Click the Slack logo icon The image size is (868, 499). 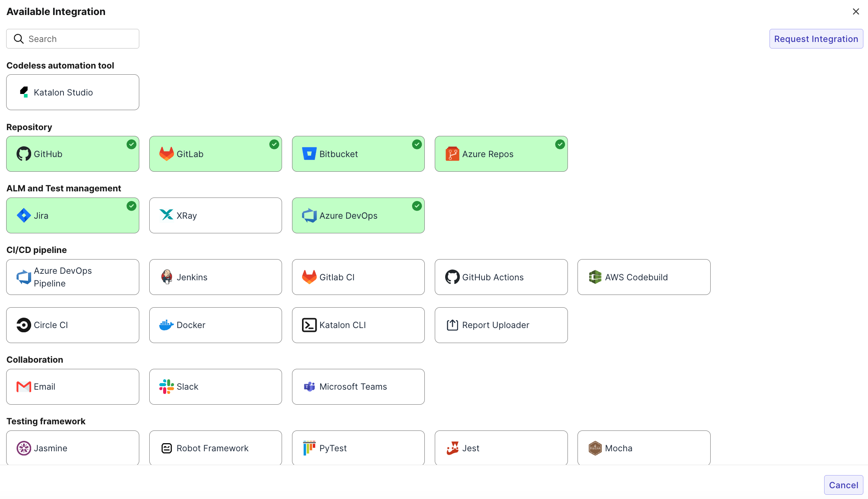coord(166,387)
